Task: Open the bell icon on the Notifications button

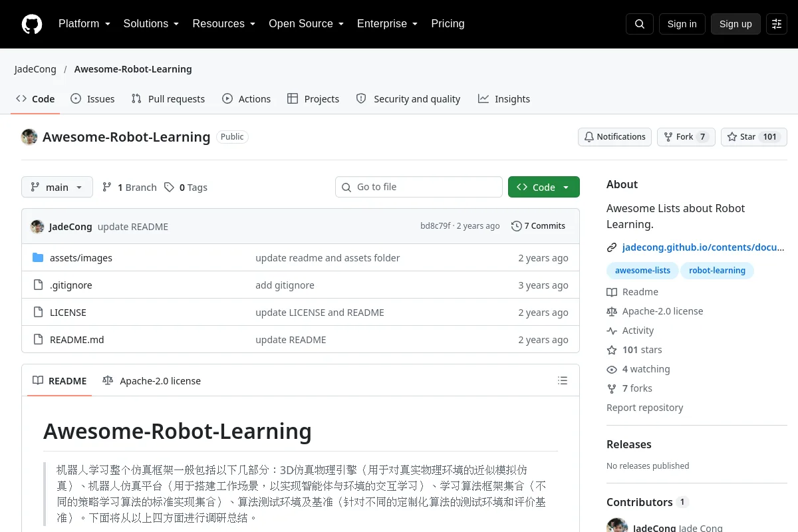Action: [589, 137]
